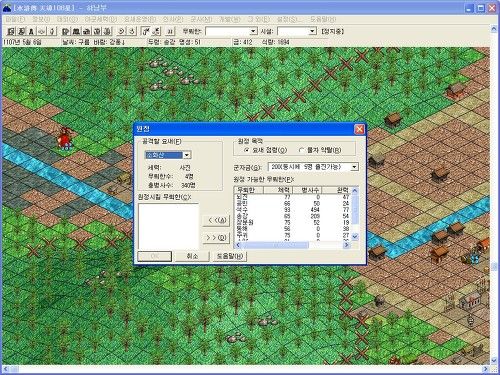Click the 도움말(H) help button in the dialog
This screenshot has width=500, height=375.
[230, 256]
